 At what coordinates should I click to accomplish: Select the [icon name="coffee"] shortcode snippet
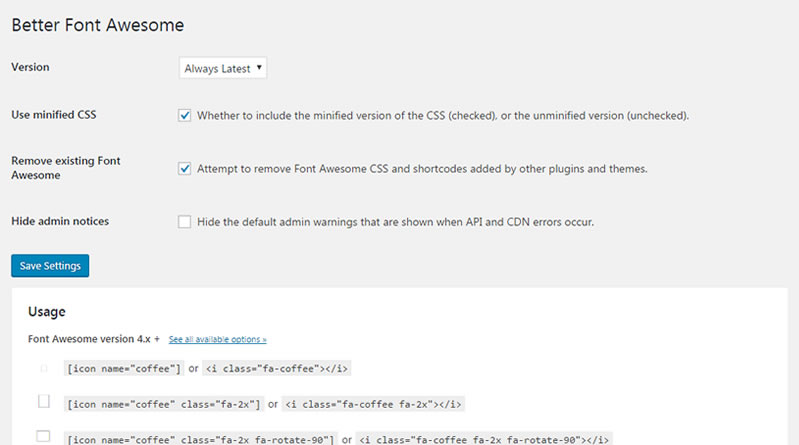pos(124,369)
